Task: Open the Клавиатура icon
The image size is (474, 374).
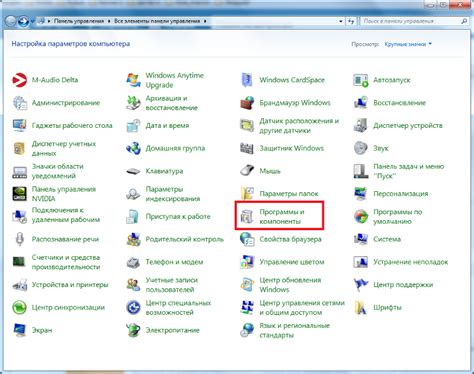Action: pos(133,171)
